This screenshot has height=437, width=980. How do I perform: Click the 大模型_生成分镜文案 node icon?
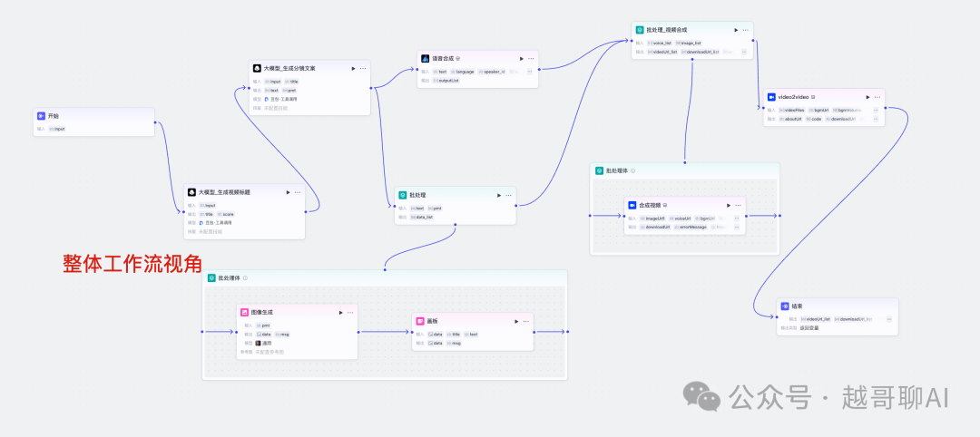[x=257, y=68]
